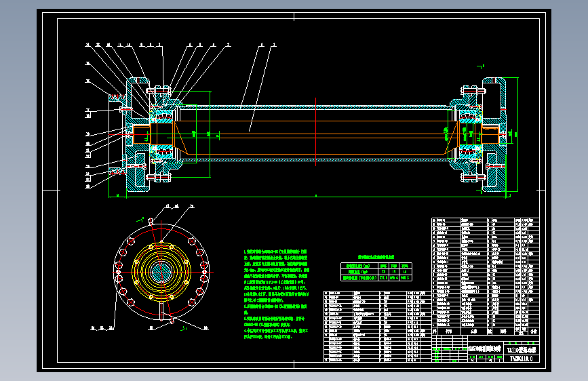Click the lower-left parts list table
The height and width of the screenshot is (381, 588).
pyautogui.click(x=377, y=326)
